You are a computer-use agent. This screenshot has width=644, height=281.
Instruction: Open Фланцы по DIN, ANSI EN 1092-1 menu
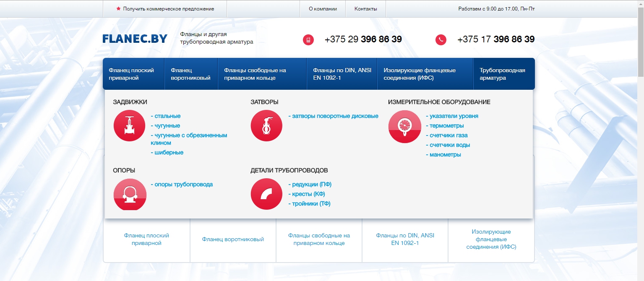(x=342, y=74)
